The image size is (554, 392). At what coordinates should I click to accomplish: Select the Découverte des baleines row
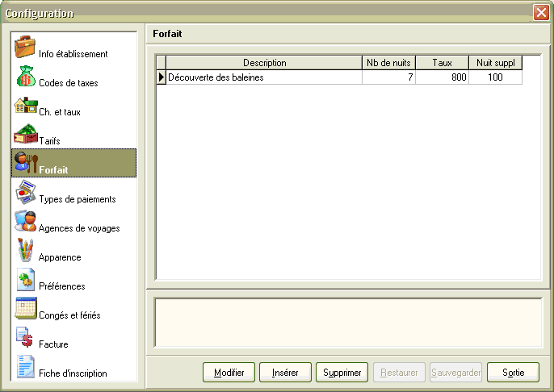(x=263, y=77)
